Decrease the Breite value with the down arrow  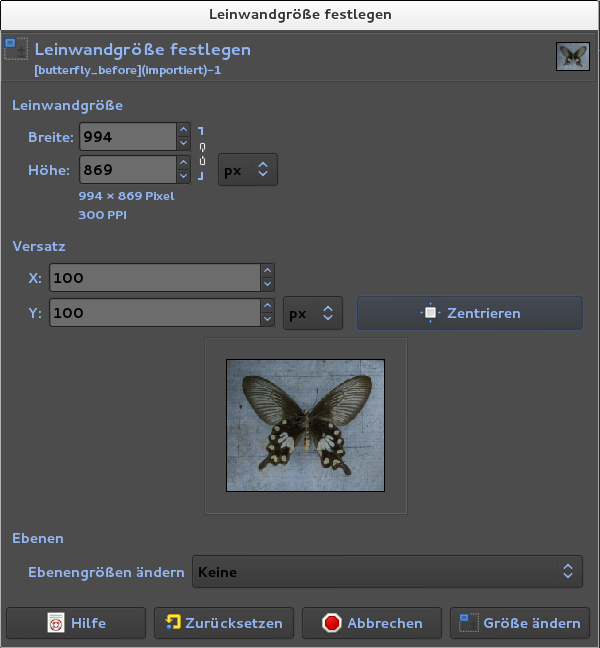coord(183,143)
